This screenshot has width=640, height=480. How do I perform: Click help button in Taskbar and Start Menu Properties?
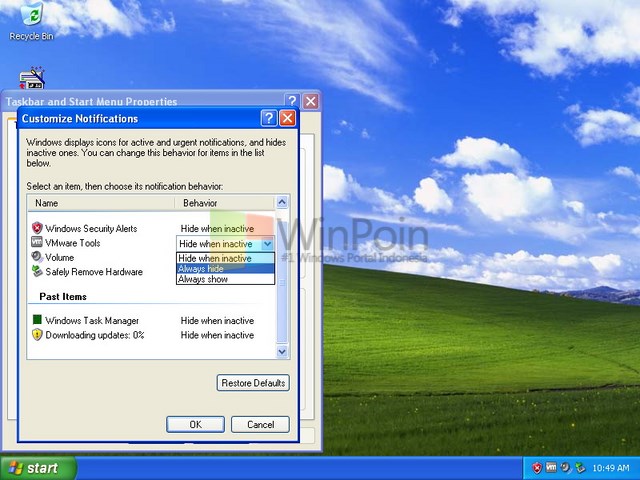[292, 101]
